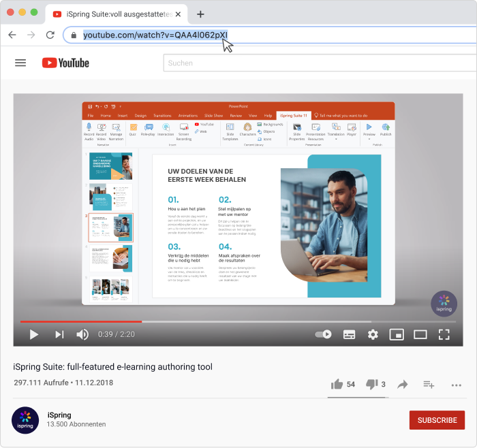
Task: Switch to miniplayer mode
Action: (x=397, y=334)
